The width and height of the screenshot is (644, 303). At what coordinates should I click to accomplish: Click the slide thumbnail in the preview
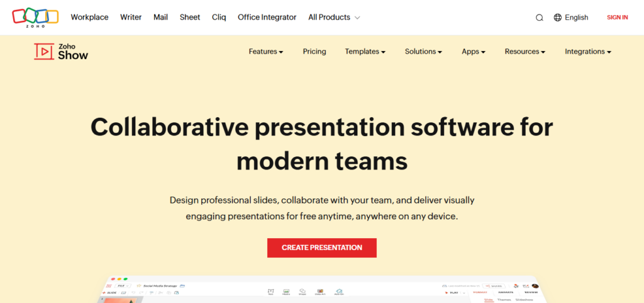coord(120,300)
